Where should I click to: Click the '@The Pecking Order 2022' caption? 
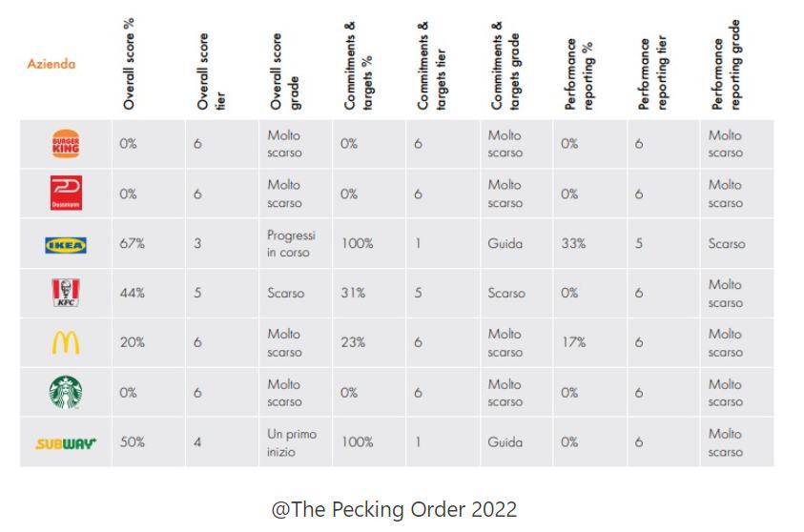394,509
